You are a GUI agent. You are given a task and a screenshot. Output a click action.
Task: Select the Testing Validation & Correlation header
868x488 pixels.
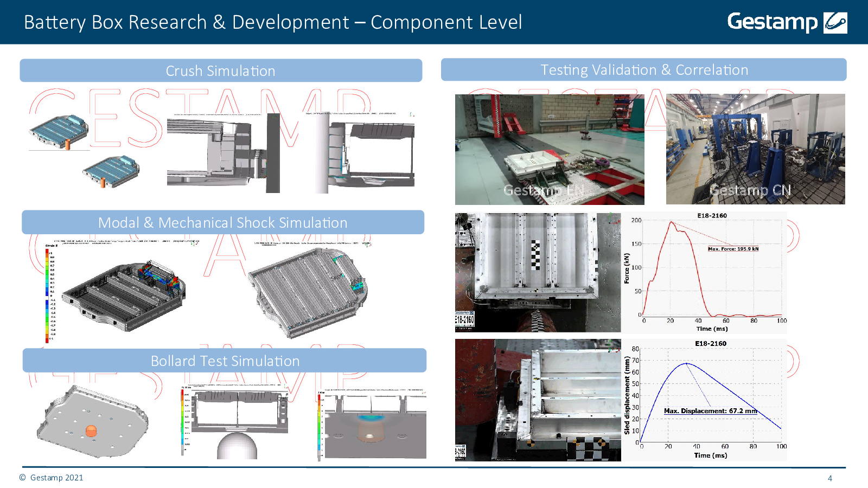point(644,70)
